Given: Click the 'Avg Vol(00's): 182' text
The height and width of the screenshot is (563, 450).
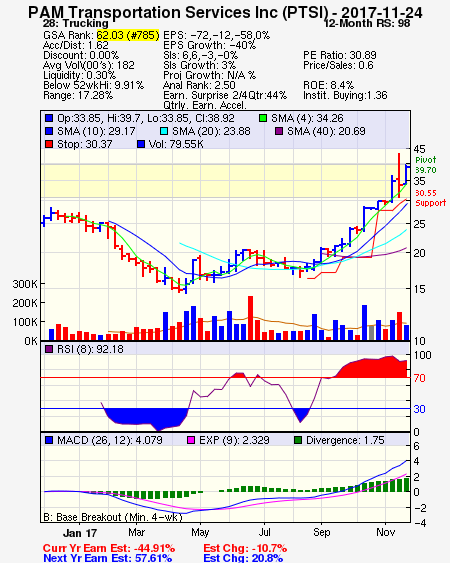Looking at the screenshot, I should (x=89, y=65).
